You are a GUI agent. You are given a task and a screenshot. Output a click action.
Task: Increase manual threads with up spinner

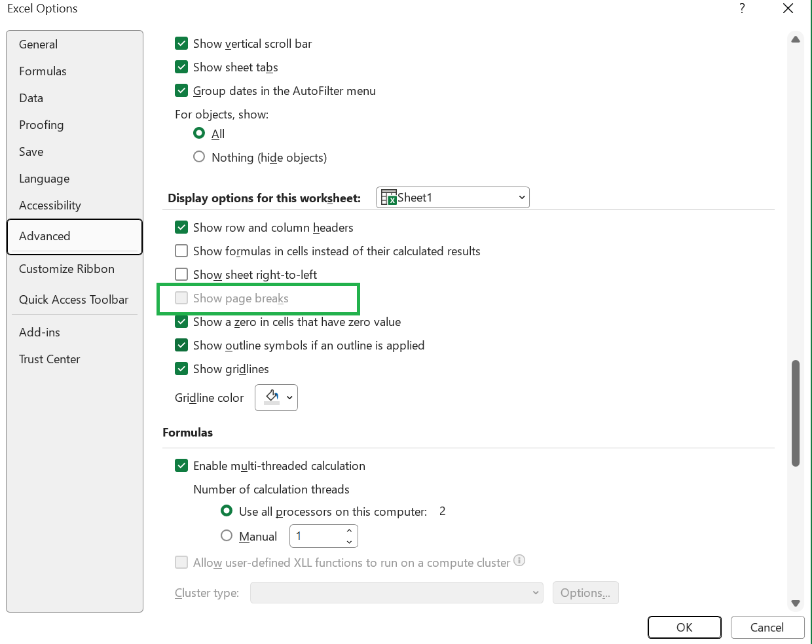click(350, 530)
